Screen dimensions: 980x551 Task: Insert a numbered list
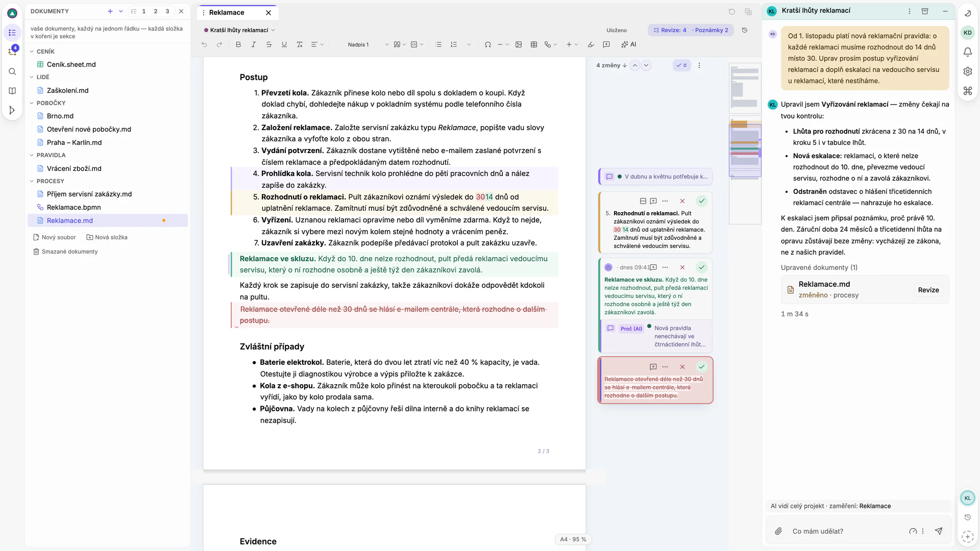(454, 45)
